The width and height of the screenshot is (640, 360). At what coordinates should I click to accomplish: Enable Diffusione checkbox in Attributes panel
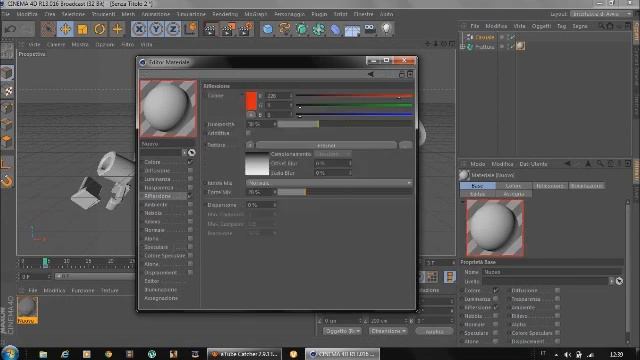[557, 290]
